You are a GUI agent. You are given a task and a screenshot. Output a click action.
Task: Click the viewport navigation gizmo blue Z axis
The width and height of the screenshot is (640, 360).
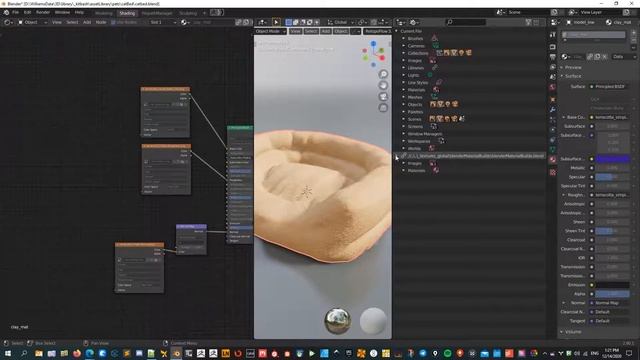coord(373,43)
